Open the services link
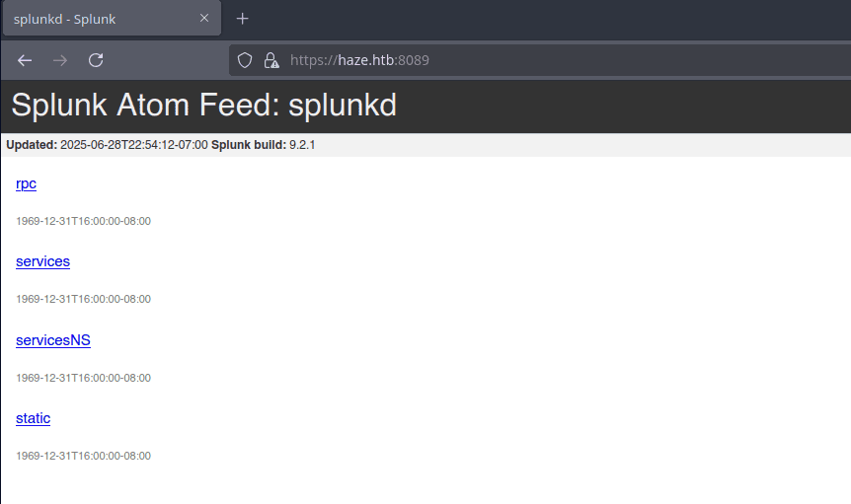This screenshot has width=851, height=504. click(x=42, y=261)
